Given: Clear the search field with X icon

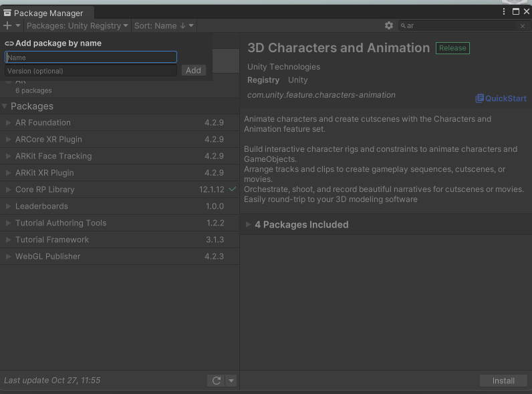Looking at the screenshot, I should (x=523, y=26).
